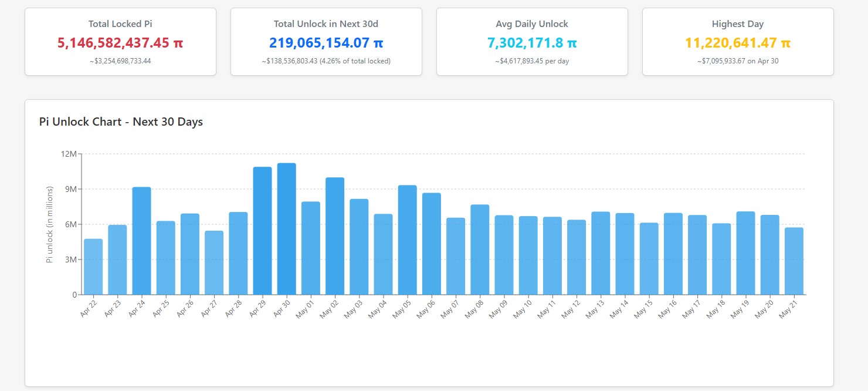
Task: Click the 12M y-axis label
Action: tap(69, 154)
